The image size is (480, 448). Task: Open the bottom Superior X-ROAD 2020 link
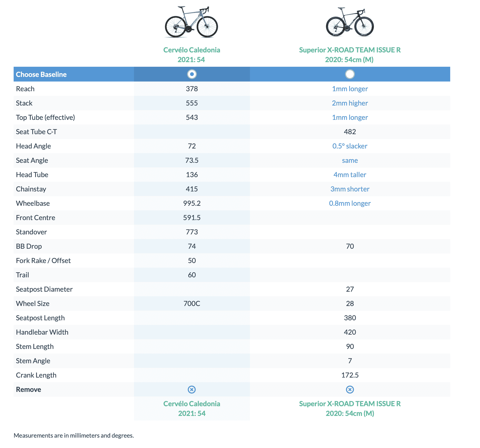click(x=350, y=409)
